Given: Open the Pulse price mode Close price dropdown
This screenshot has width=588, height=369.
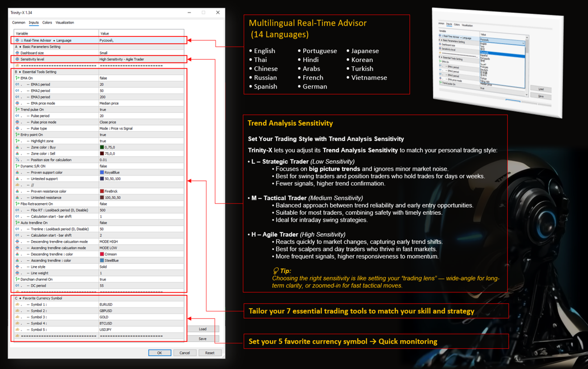Looking at the screenshot, I should [141, 122].
